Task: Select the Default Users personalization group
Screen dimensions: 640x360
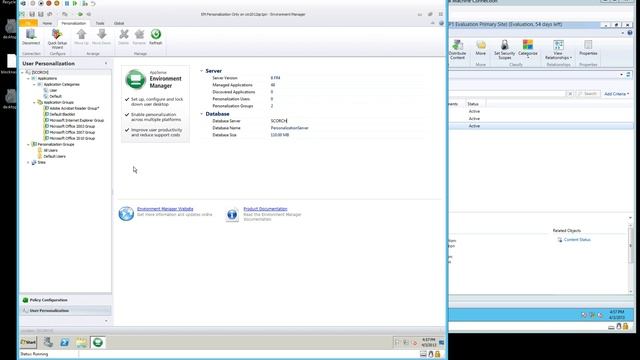Action: point(54,156)
